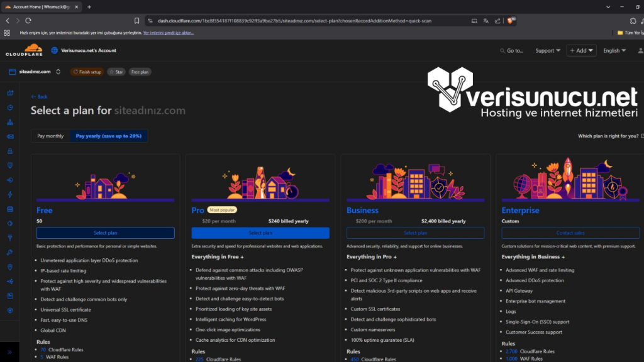This screenshot has height=362, width=644.
Task: Open the wrench sidebar icon
Action: point(10,253)
